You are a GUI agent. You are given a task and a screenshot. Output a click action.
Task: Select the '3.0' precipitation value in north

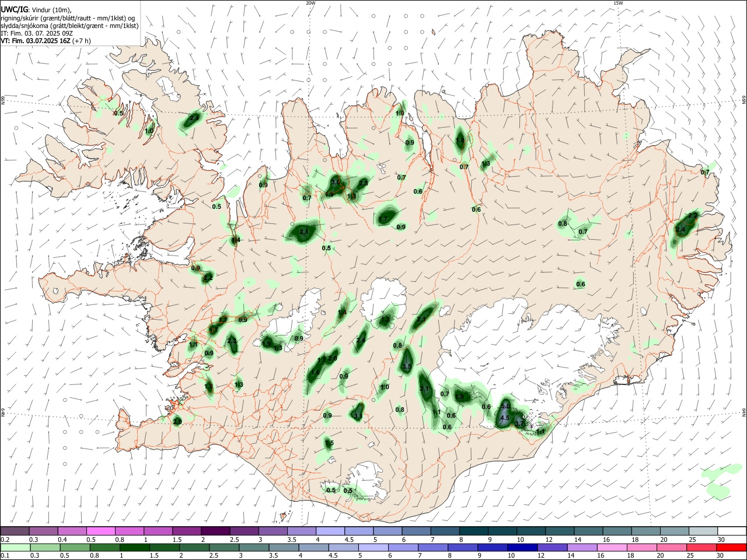[335, 183]
